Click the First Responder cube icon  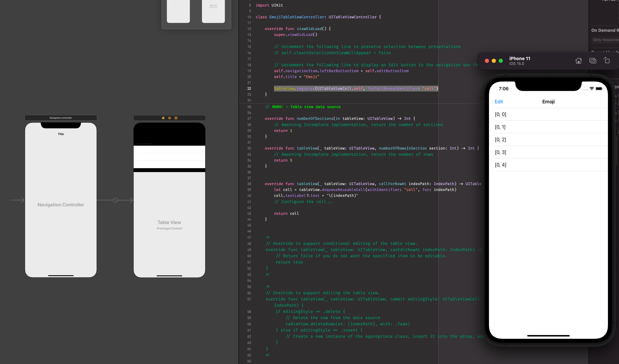tap(169, 118)
